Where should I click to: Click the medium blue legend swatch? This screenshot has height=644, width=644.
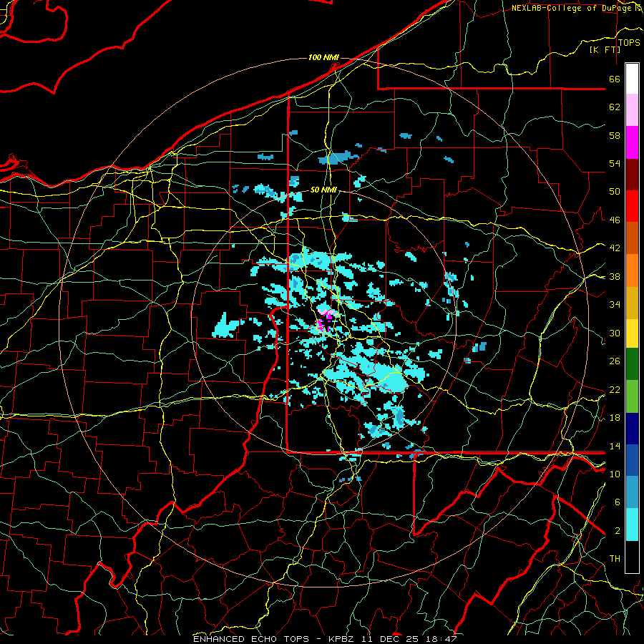click(632, 460)
